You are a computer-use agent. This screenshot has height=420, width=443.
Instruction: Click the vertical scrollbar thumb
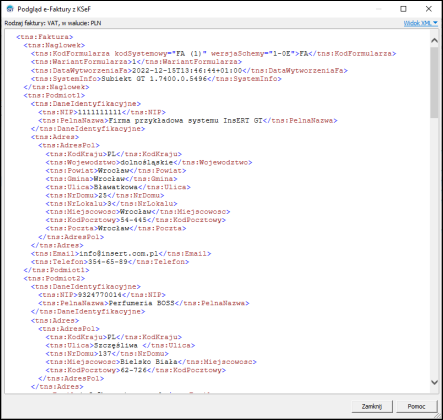(434, 82)
